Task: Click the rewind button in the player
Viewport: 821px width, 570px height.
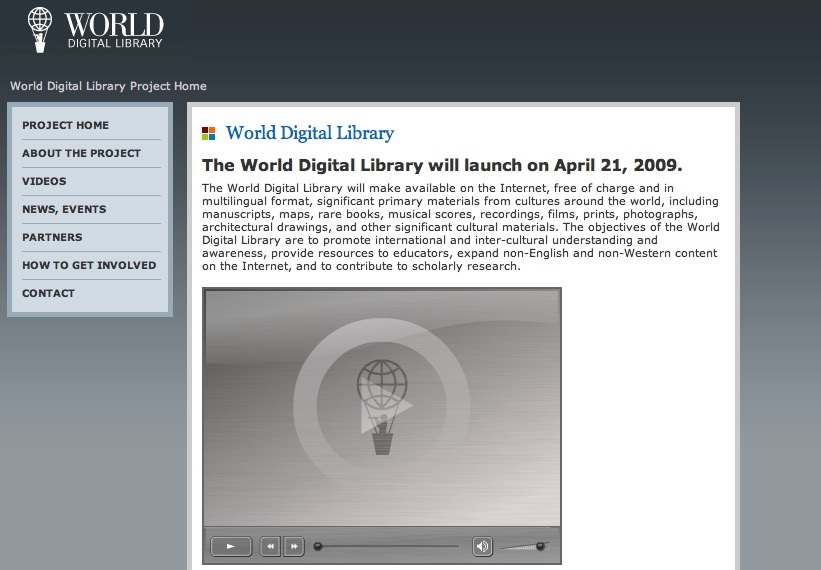Action: (270, 546)
